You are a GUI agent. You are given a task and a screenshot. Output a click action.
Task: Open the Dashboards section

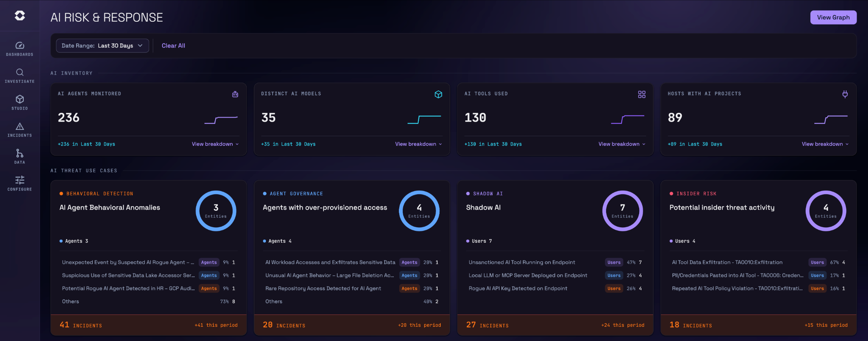pyautogui.click(x=20, y=49)
